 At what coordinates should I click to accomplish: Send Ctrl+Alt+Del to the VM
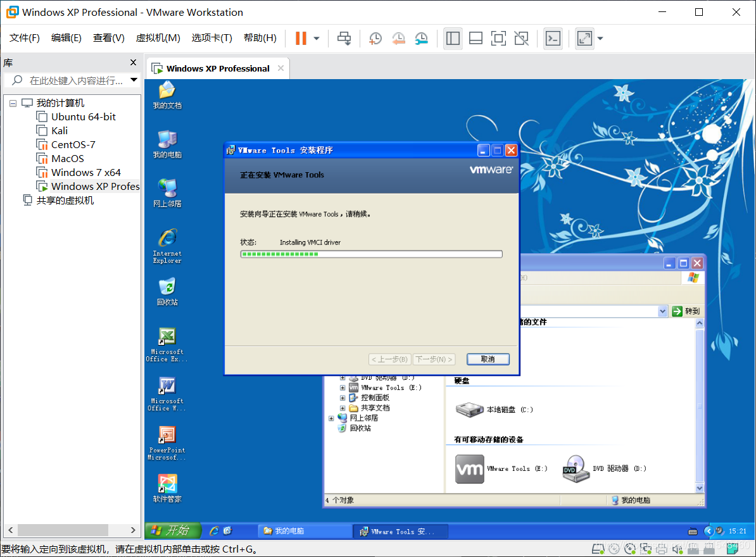[344, 38]
